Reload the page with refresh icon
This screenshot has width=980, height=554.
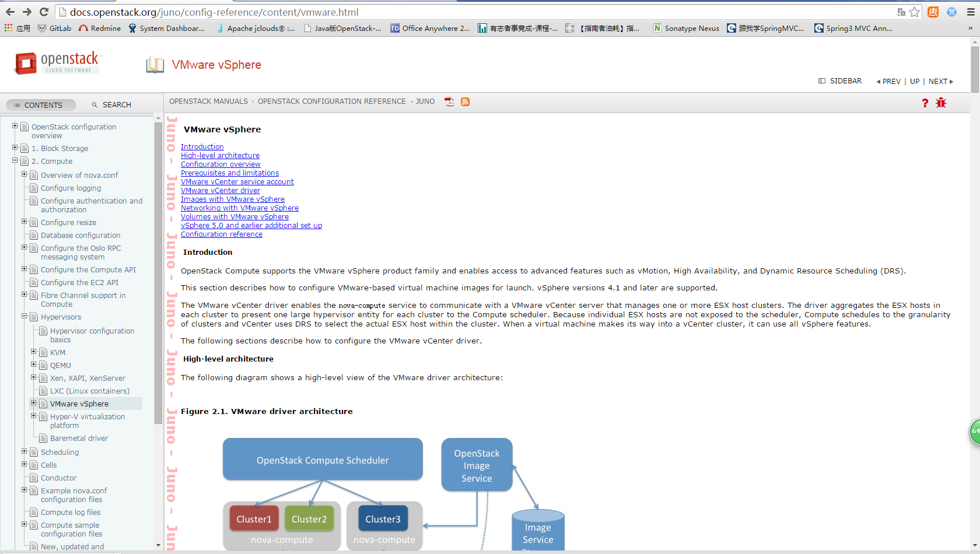pos(44,12)
